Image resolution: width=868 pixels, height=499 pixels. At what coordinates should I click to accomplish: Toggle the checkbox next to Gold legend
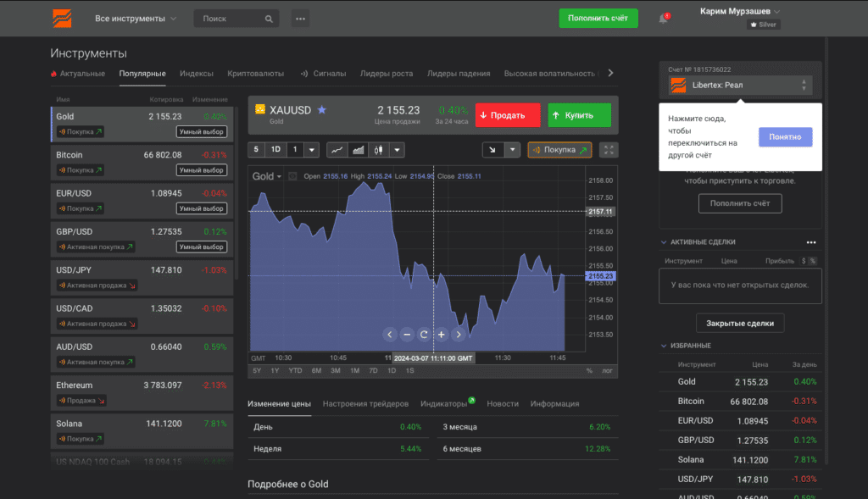pos(292,176)
